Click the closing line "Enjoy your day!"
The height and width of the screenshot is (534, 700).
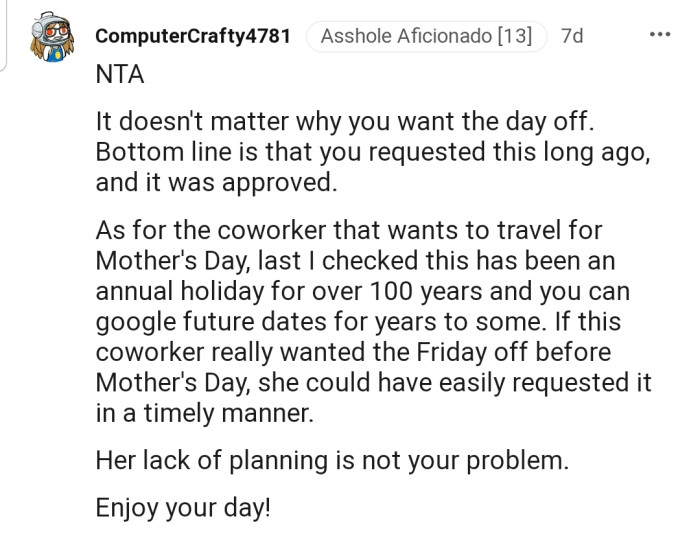tap(183, 506)
